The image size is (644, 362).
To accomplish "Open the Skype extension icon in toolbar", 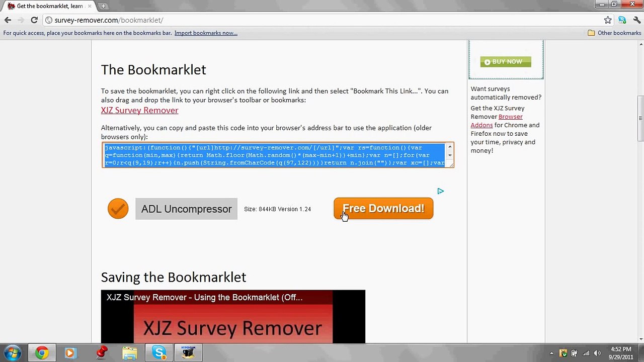I will [622, 20].
